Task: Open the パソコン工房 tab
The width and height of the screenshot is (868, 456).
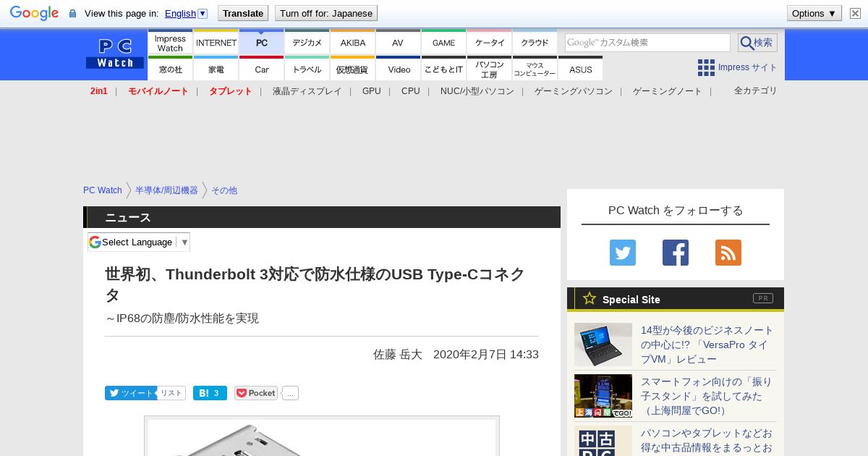Action: 490,69
